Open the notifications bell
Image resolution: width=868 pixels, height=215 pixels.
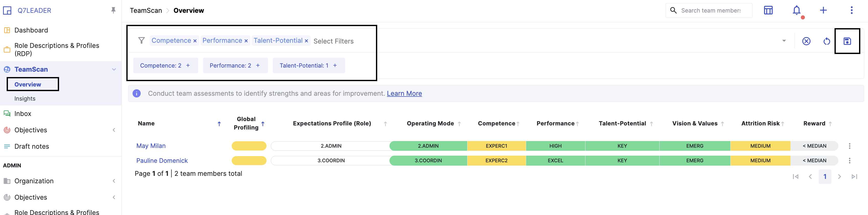pyautogui.click(x=796, y=10)
